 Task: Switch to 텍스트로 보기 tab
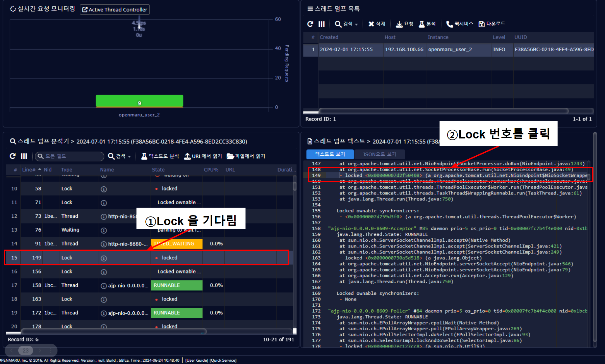(x=330, y=154)
